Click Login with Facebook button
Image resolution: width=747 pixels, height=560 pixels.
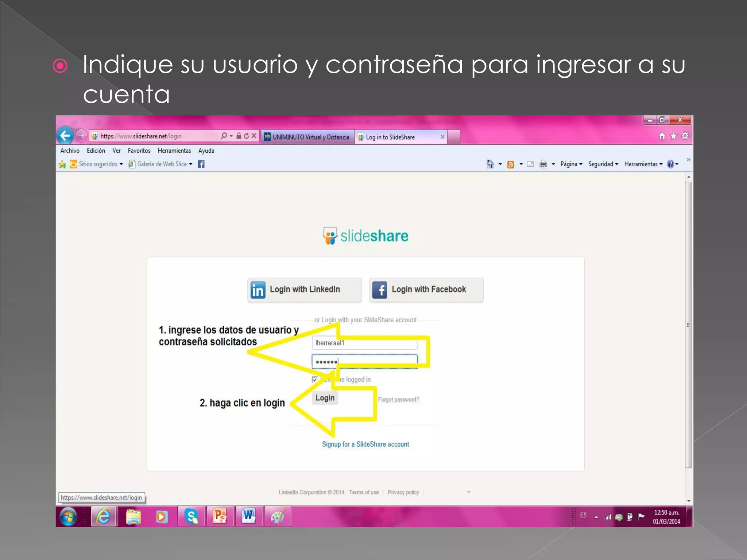point(426,290)
